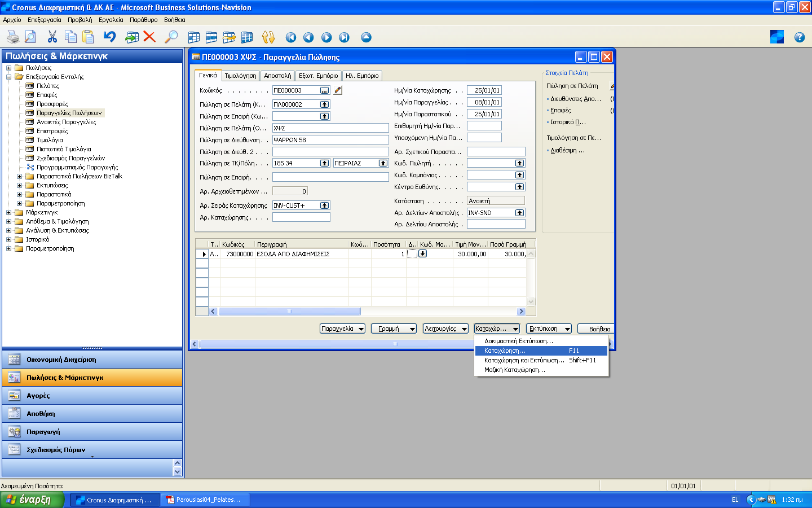This screenshot has width=812, height=508.
Task: Click the Paste clipboard icon
Action: tap(88, 37)
